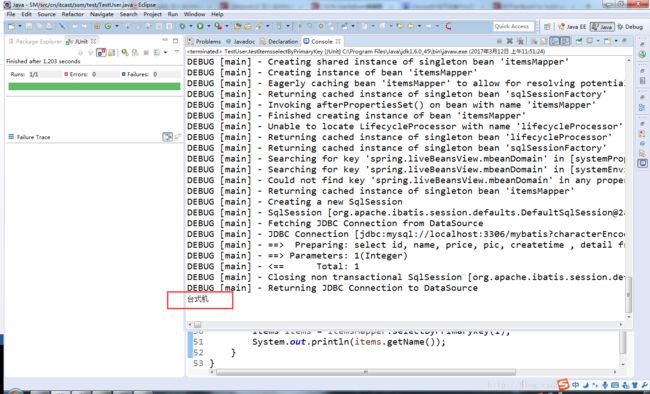The width and height of the screenshot is (650, 394).
Task: Open the Navigate menu
Action: coord(102,14)
